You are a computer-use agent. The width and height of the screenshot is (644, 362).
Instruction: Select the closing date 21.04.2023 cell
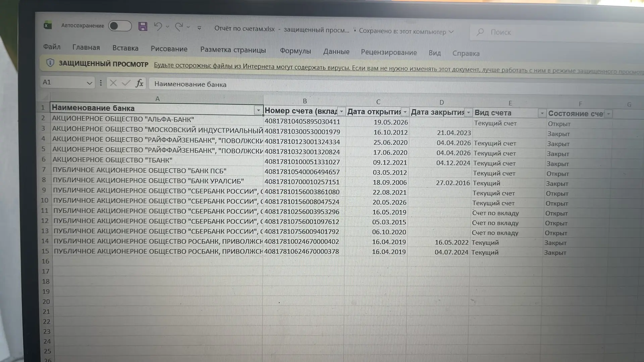(x=440, y=133)
